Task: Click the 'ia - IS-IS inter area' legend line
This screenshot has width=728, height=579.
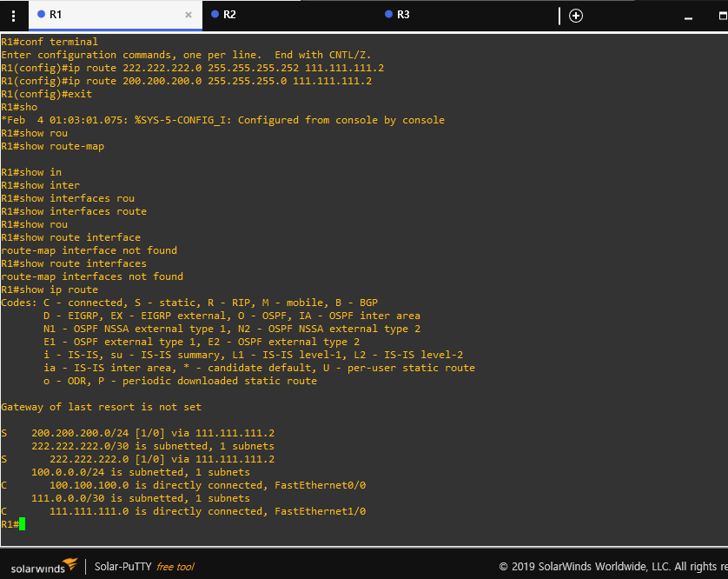Action: pos(259,368)
